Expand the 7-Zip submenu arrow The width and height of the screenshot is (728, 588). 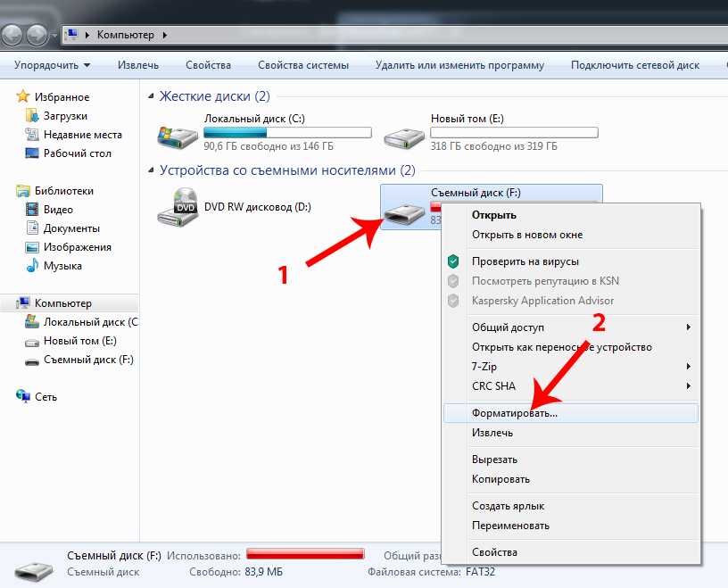(689, 367)
